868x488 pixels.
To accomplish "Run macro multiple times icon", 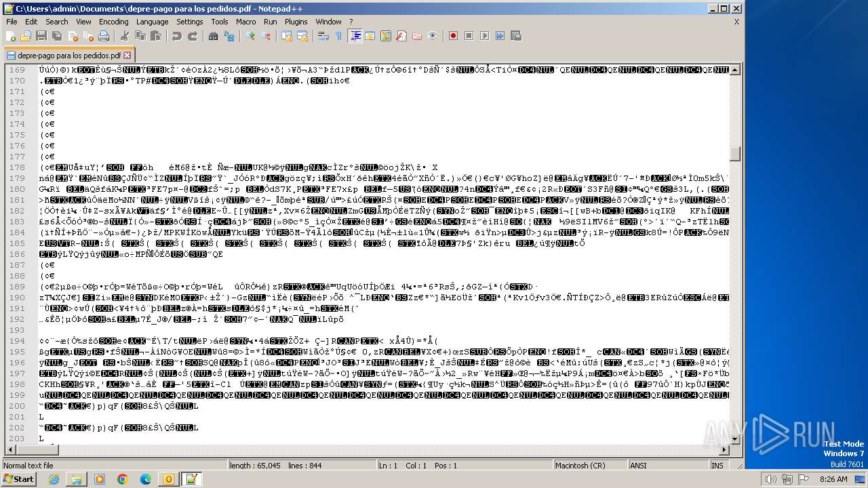I will [500, 36].
